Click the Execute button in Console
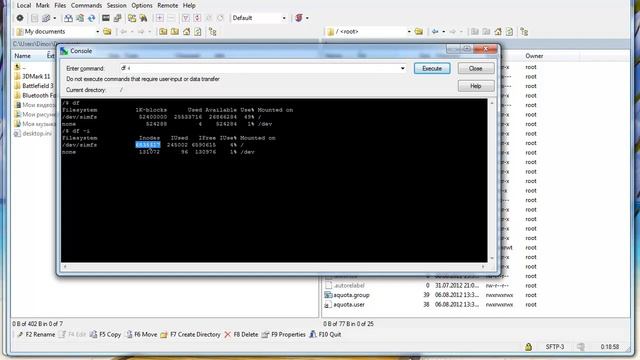640x360 pixels. pyautogui.click(x=432, y=68)
